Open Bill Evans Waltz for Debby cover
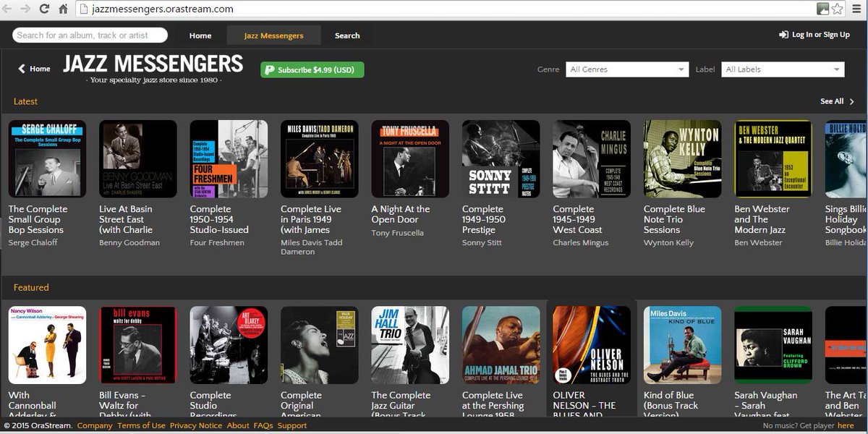868x434 pixels. pyautogui.click(x=138, y=345)
